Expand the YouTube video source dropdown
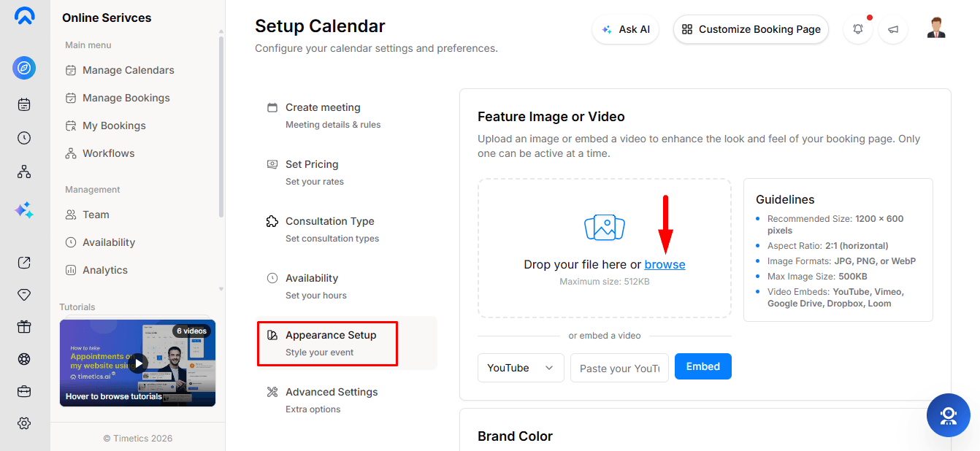980x451 pixels. (521, 368)
